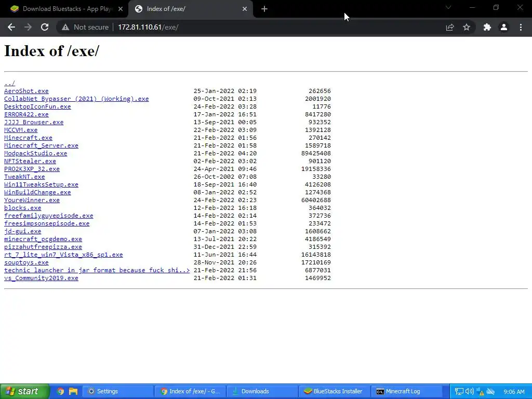Click freefamilyguyepisode.exe link

48,216
